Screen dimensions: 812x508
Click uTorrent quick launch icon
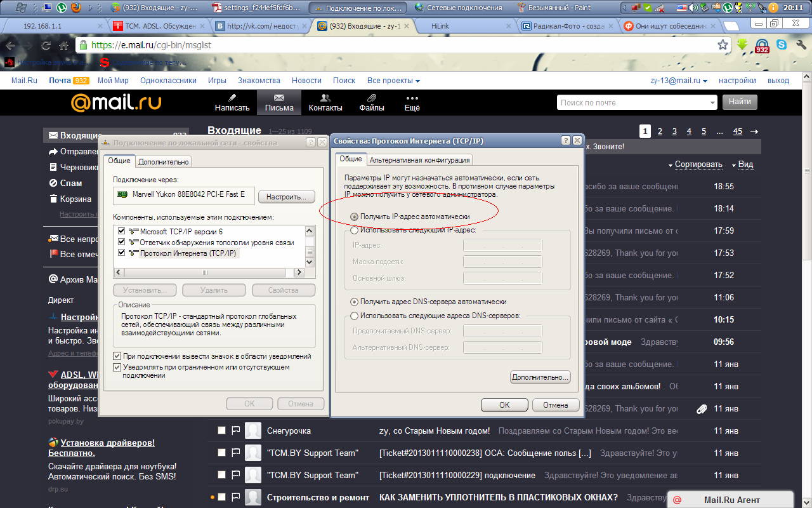coord(62,8)
